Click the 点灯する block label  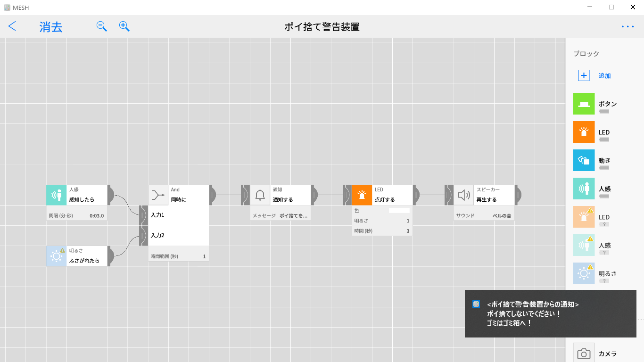(x=385, y=200)
